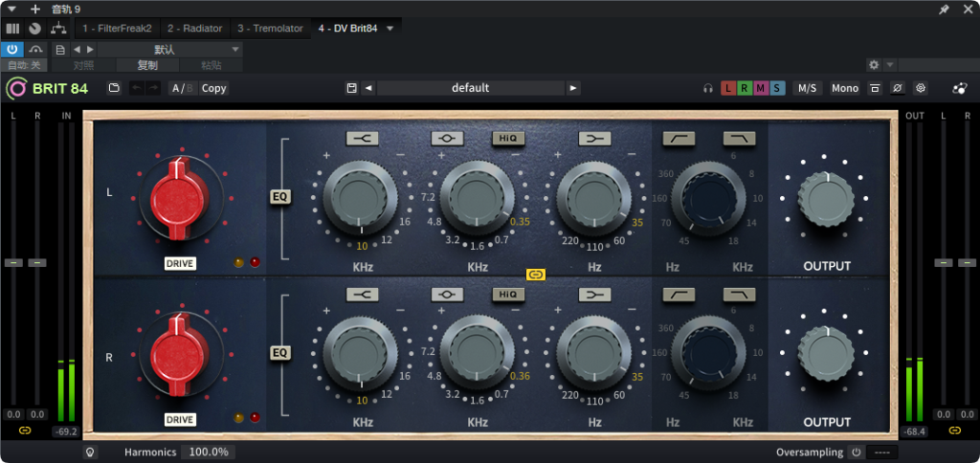
Task: Click the R channel mid bell icon button
Action: [447, 295]
